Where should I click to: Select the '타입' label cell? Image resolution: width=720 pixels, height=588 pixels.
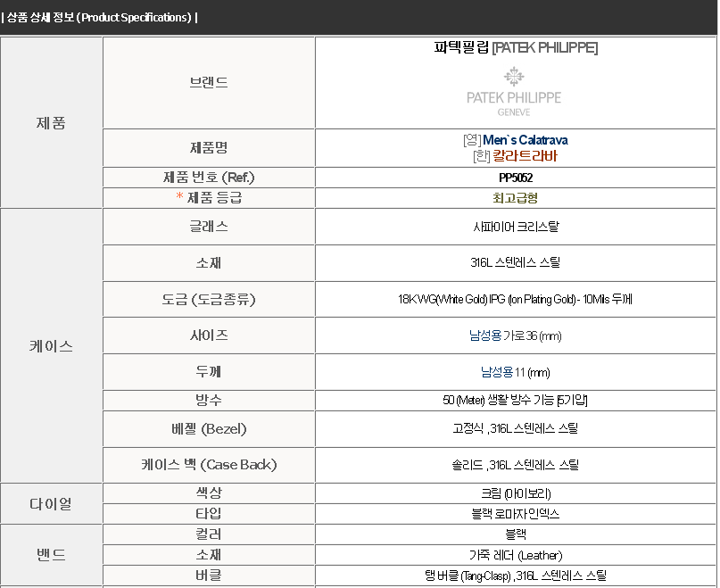(x=209, y=513)
